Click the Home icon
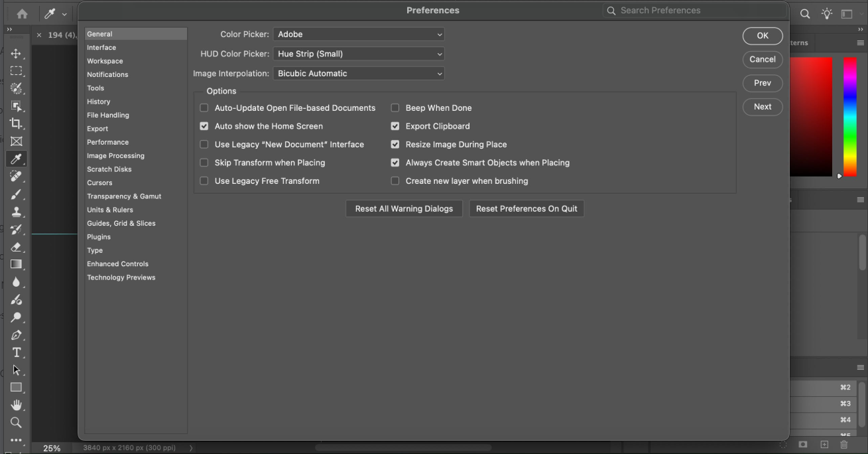 pyautogui.click(x=22, y=14)
